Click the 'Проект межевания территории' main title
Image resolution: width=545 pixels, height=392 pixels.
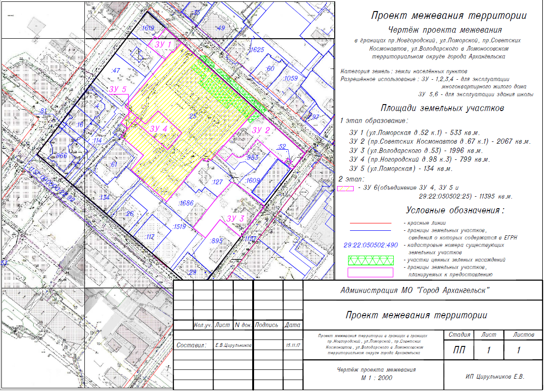tap(449, 16)
